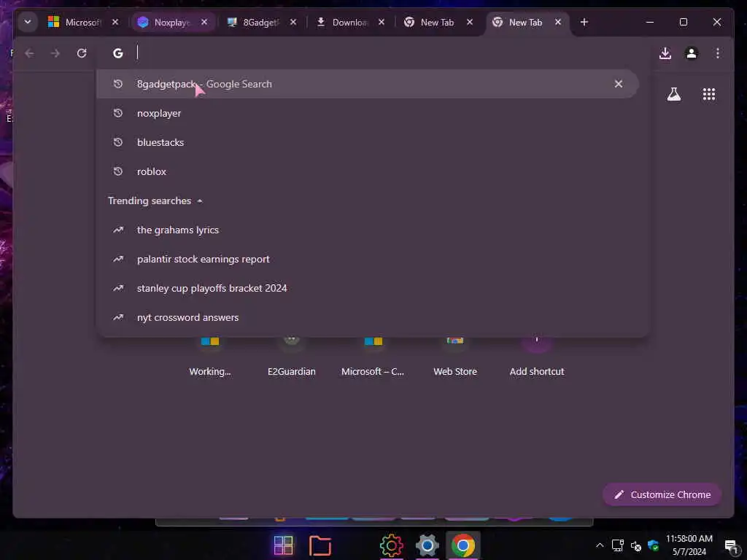Image resolution: width=747 pixels, height=560 pixels.
Task: Click the Google G icon in address bar
Action: click(117, 53)
